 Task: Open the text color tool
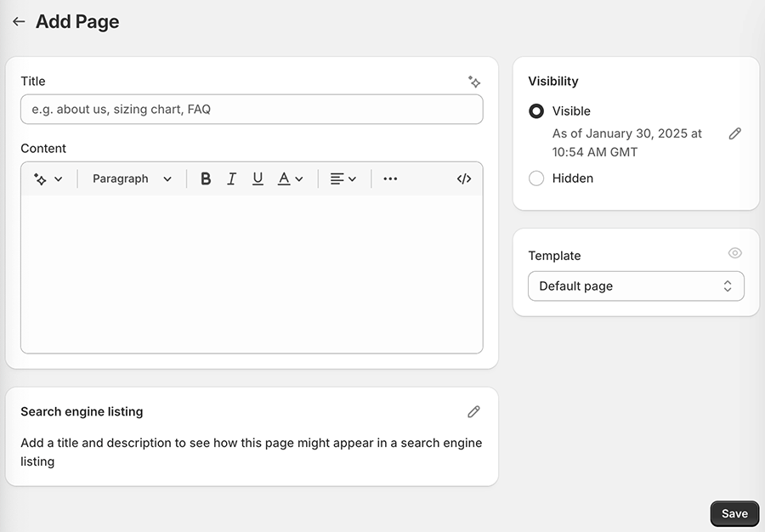(x=284, y=179)
